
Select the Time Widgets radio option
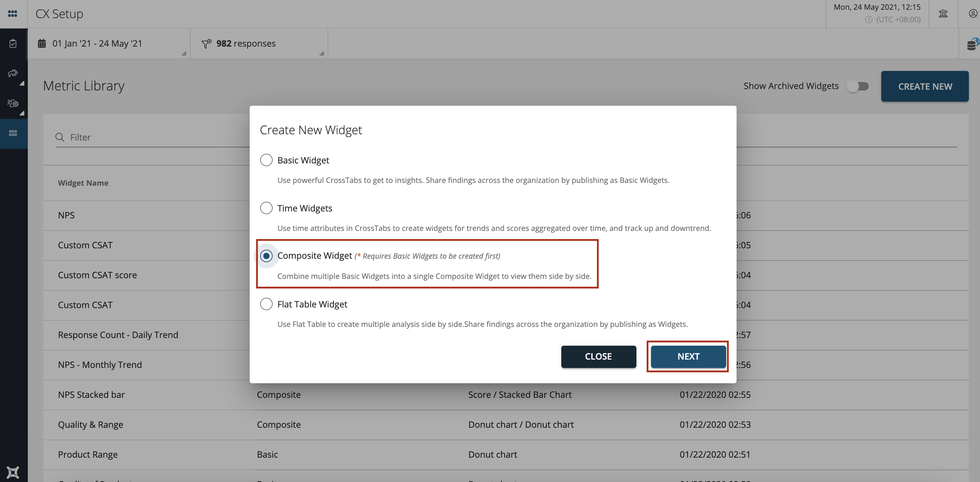click(x=266, y=208)
